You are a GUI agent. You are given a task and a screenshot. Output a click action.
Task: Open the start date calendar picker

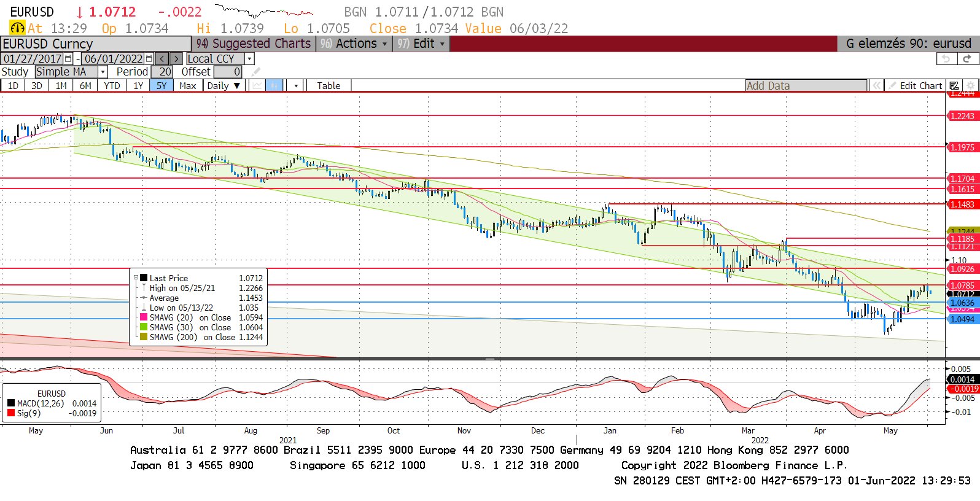coord(68,59)
